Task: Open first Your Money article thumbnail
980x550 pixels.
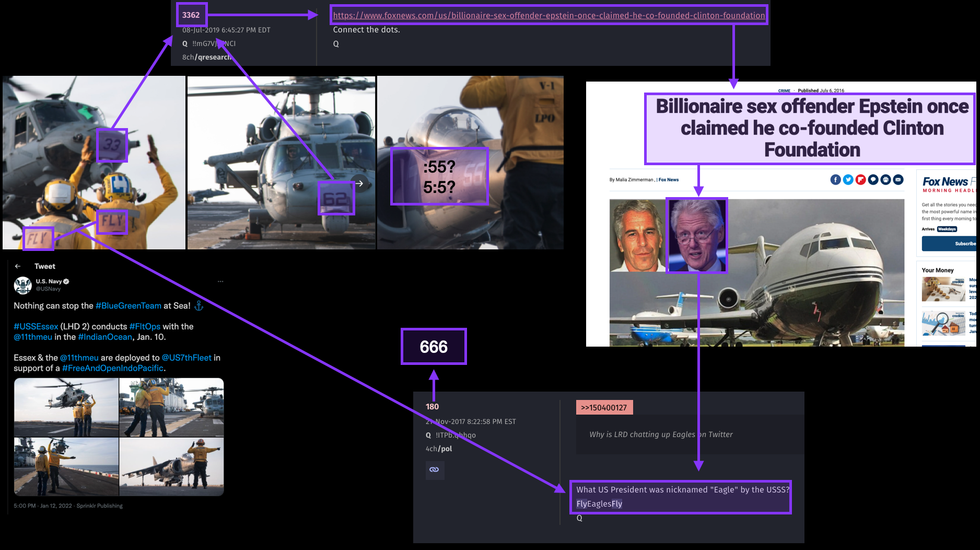Action: [x=943, y=289]
